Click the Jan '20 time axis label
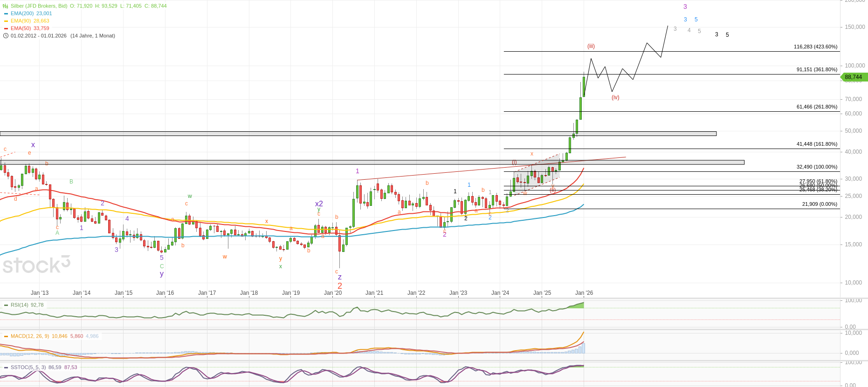 [333, 293]
